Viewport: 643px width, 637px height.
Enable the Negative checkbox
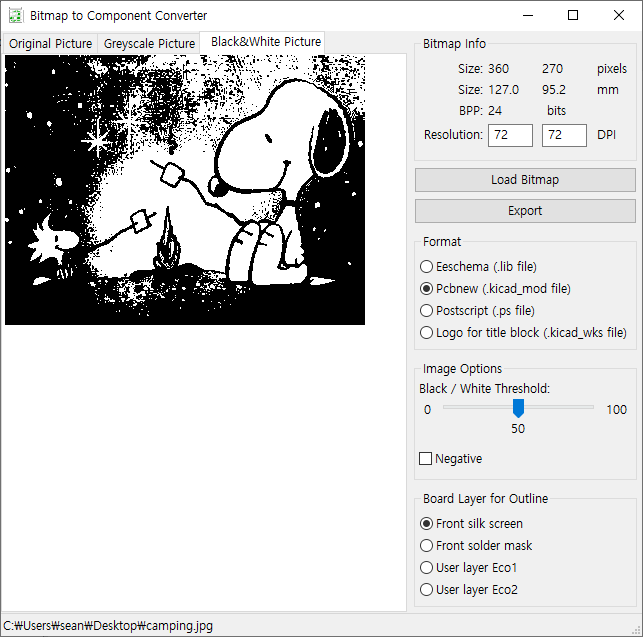[x=451, y=459]
